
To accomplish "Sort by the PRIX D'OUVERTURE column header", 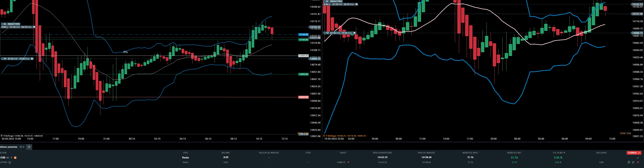I will coord(382,153).
